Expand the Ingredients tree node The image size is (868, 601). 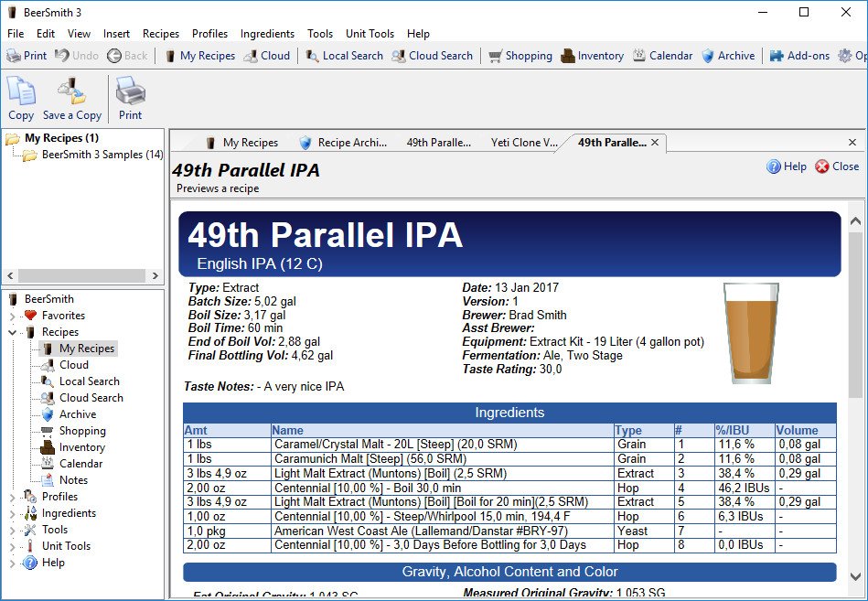pyautogui.click(x=13, y=513)
